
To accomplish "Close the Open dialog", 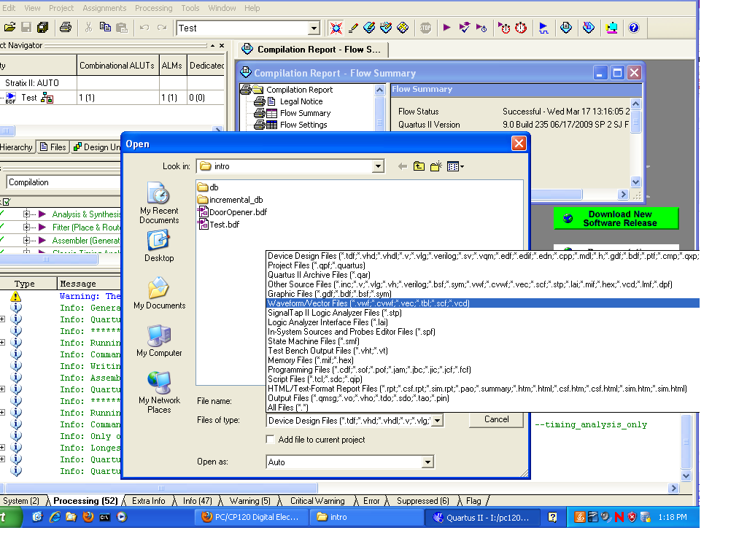I will coord(519,144).
